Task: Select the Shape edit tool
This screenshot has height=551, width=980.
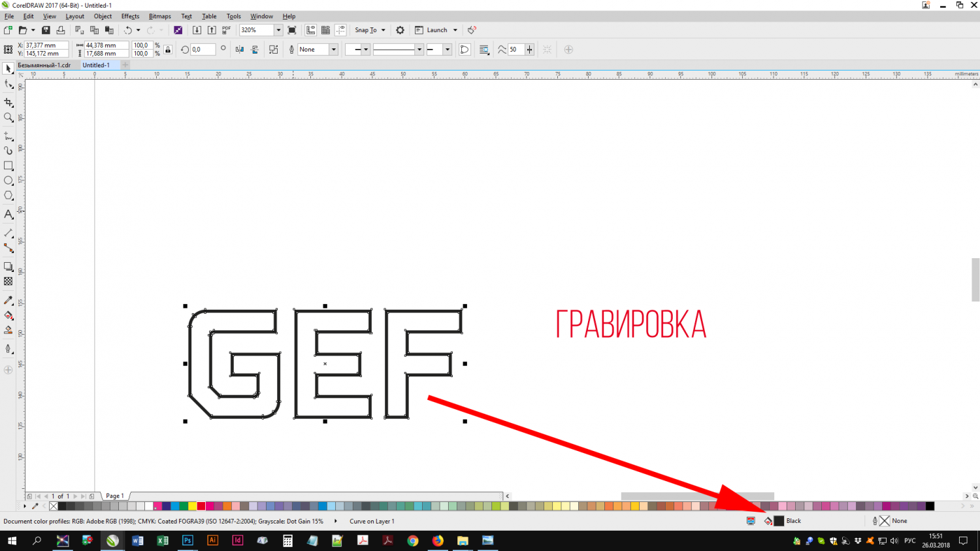Action: click(8, 84)
